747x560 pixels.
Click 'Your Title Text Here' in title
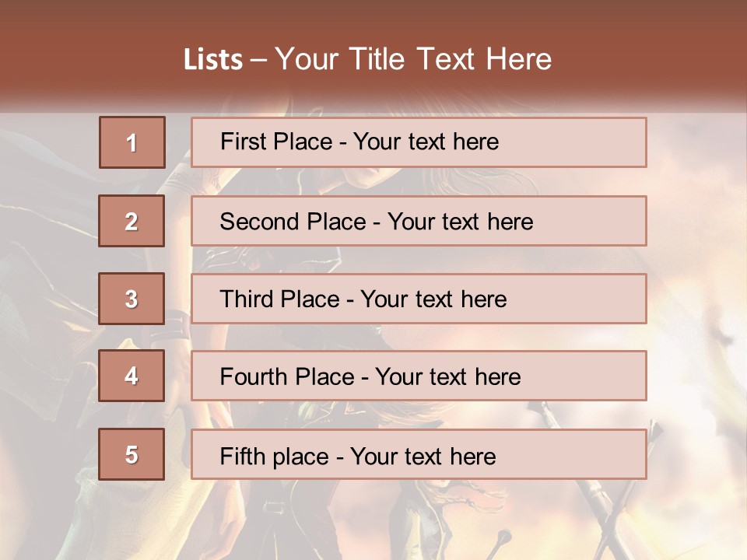click(x=413, y=59)
